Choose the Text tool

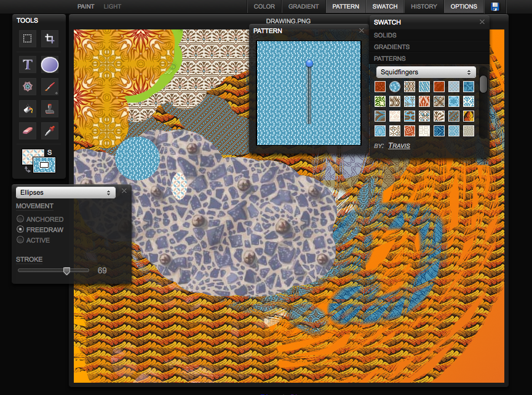coord(28,64)
